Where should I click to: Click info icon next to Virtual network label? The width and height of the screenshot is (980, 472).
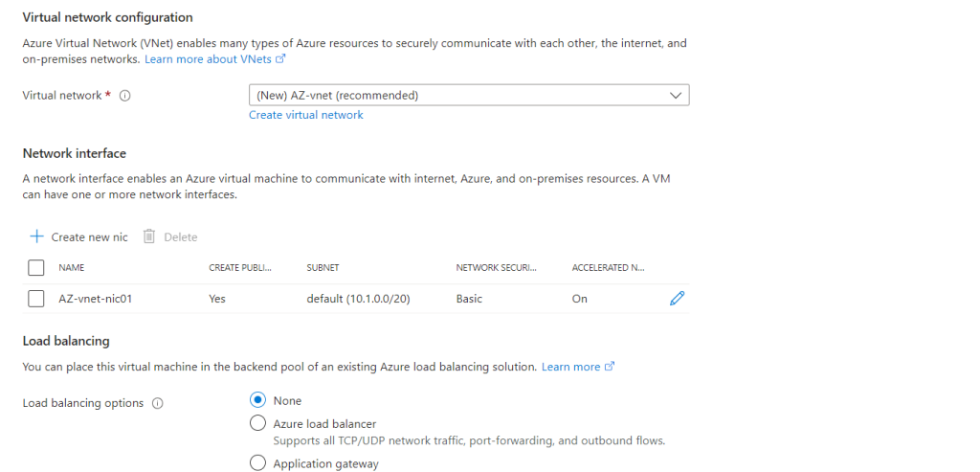(125, 96)
